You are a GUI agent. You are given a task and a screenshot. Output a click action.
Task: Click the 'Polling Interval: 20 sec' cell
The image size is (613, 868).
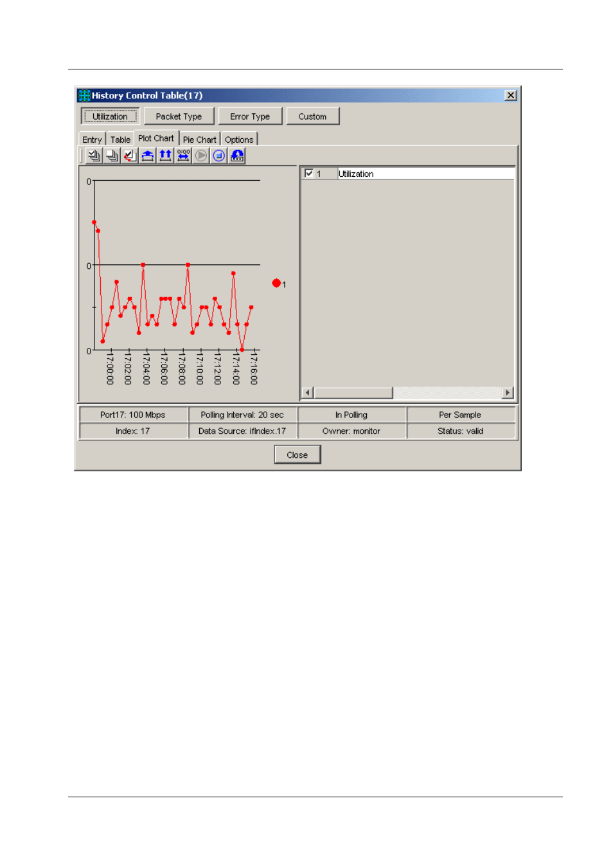242,415
